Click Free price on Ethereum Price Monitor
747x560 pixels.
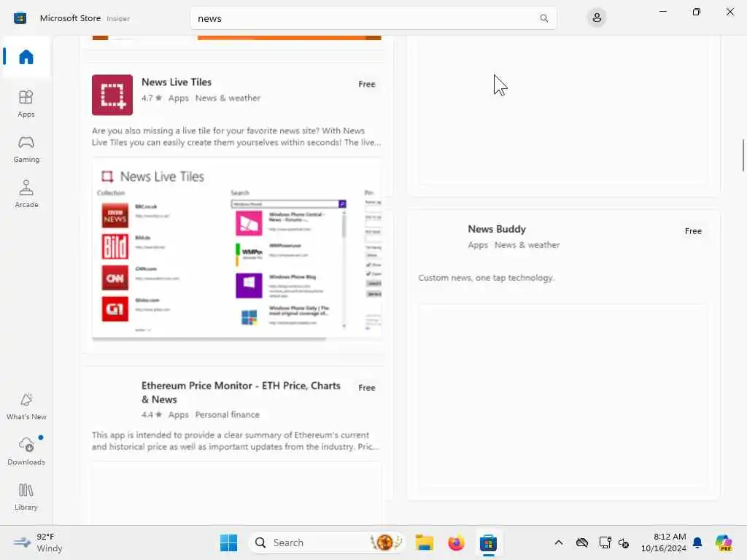pyautogui.click(x=366, y=388)
